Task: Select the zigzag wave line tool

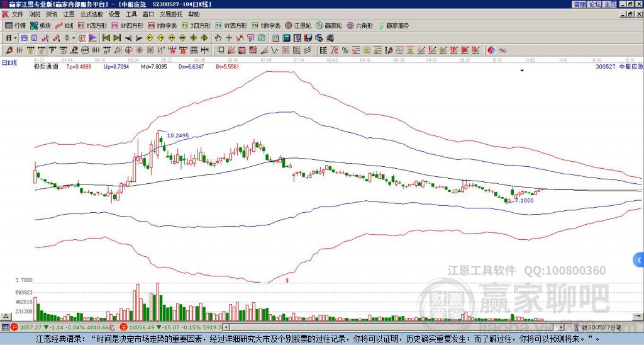Action: coord(274,50)
